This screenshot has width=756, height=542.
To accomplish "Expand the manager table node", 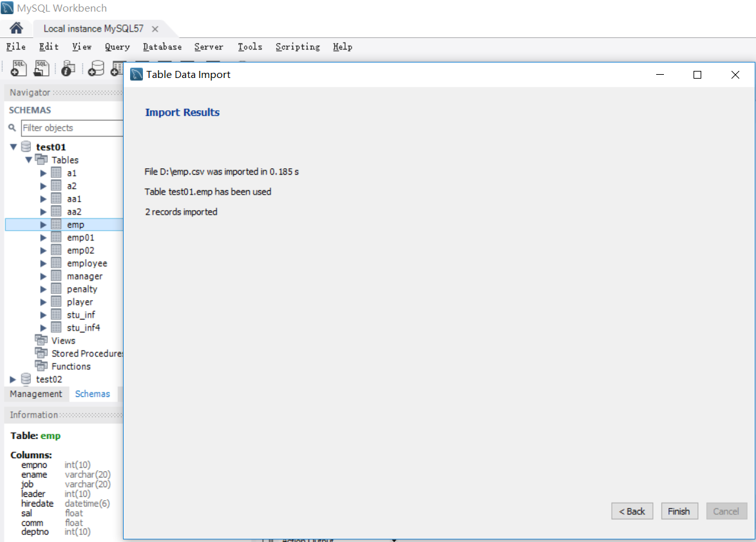I will [43, 276].
